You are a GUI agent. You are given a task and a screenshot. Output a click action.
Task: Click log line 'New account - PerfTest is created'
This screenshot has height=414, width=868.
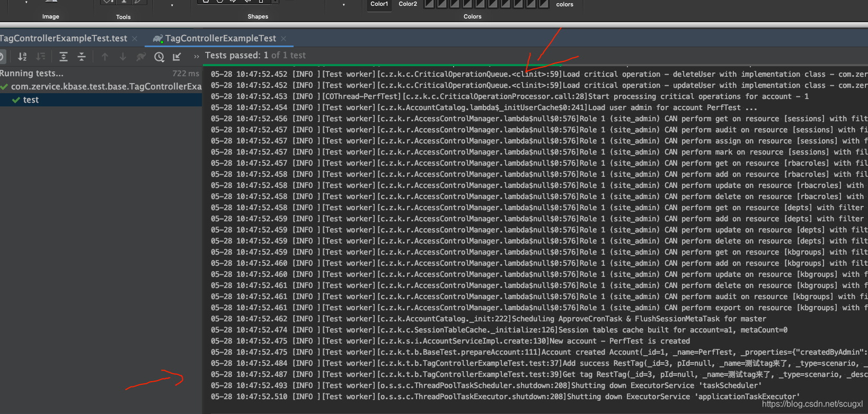(x=450, y=341)
